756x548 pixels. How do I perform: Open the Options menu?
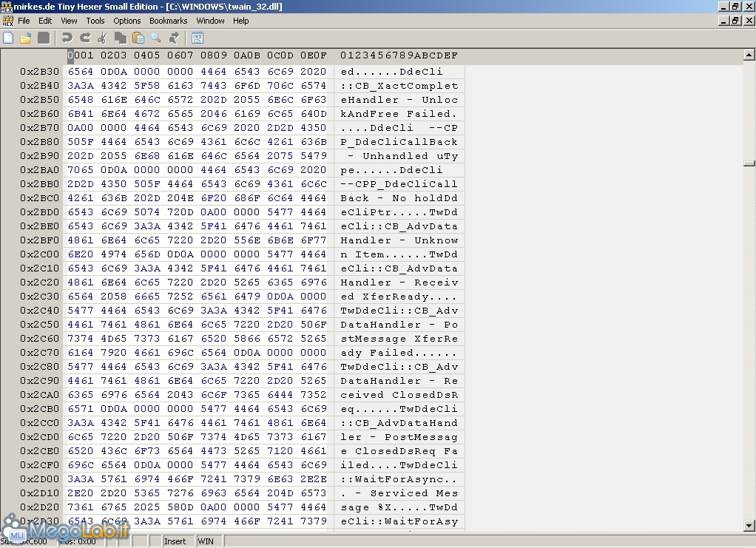[126, 21]
